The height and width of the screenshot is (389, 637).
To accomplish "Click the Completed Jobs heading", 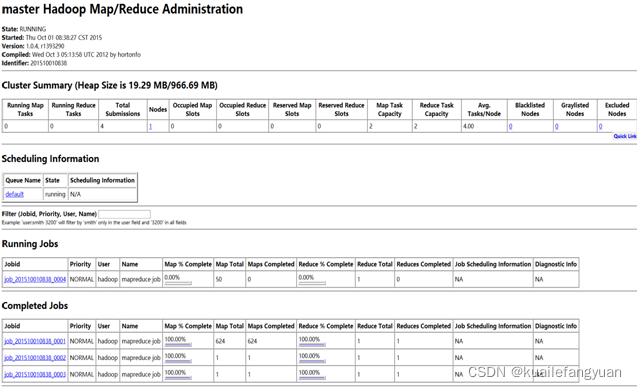I will pyautogui.click(x=35, y=306).
